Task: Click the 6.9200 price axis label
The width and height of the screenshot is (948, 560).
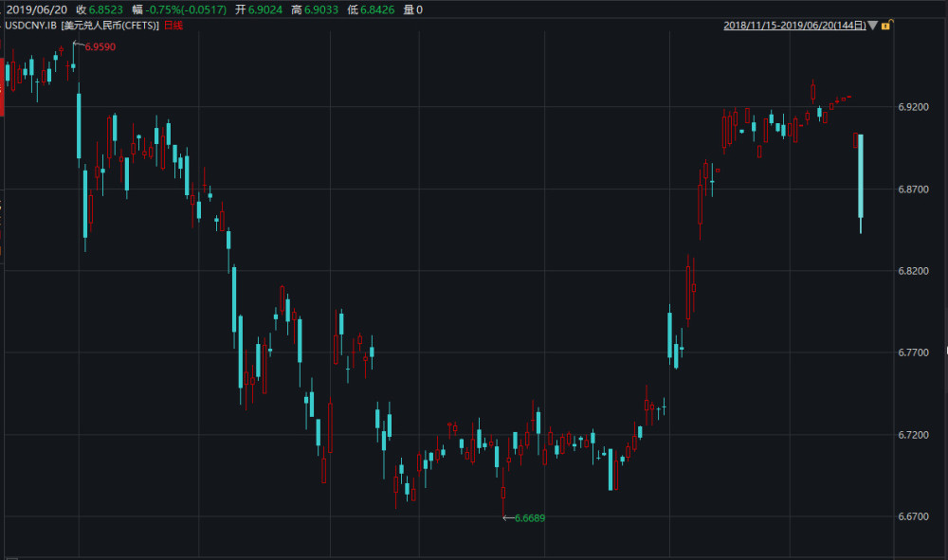Action: 913,107
